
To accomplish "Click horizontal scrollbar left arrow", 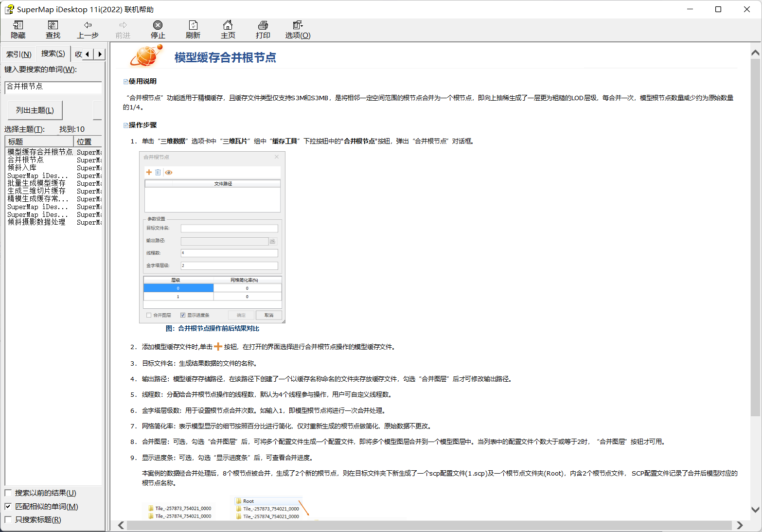I will [121, 525].
